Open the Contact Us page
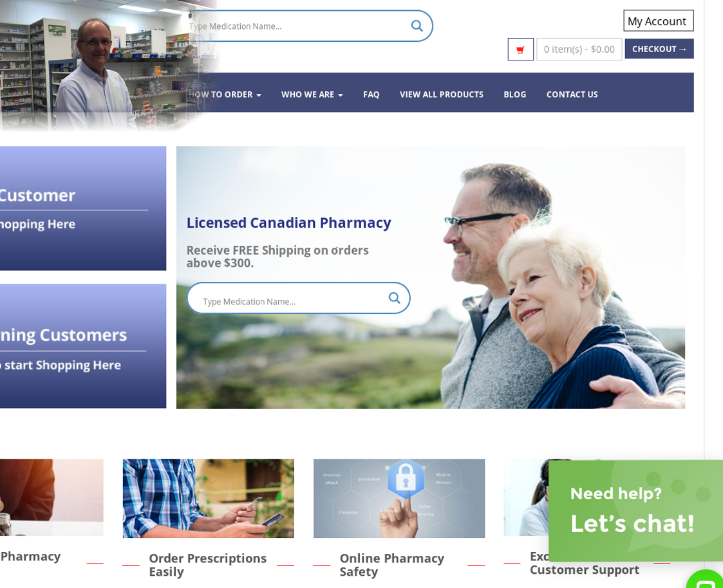723x588 pixels. click(572, 95)
